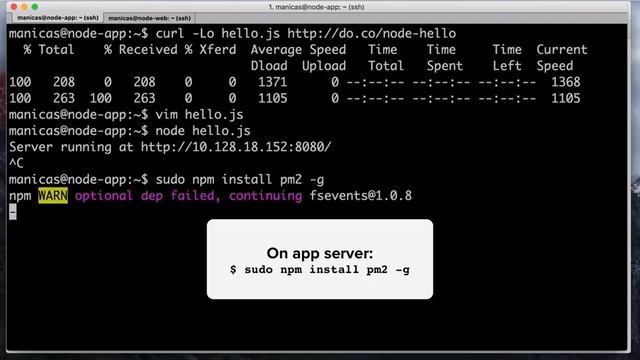Click 'optional dep failed, continuing' text
The width and height of the screenshot is (640, 360).
tap(189, 196)
